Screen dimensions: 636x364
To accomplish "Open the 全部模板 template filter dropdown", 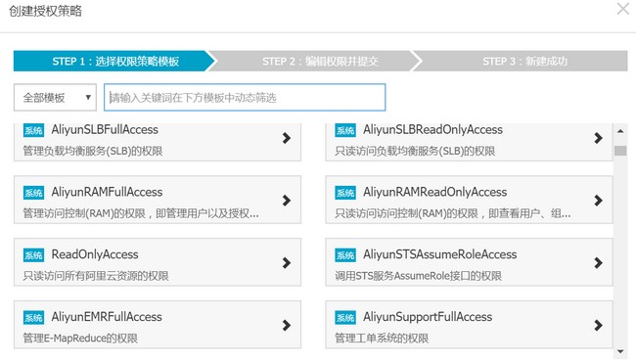I will coord(55,98).
